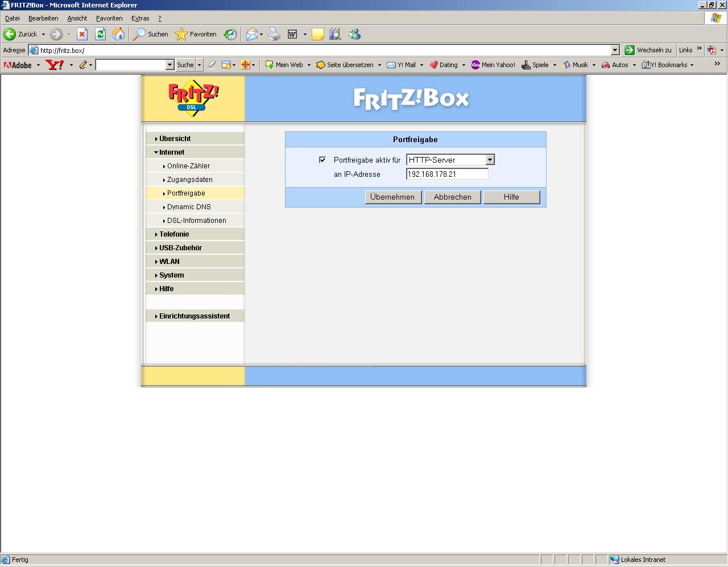
Task: Click the Stop loading icon
Action: tap(82, 34)
